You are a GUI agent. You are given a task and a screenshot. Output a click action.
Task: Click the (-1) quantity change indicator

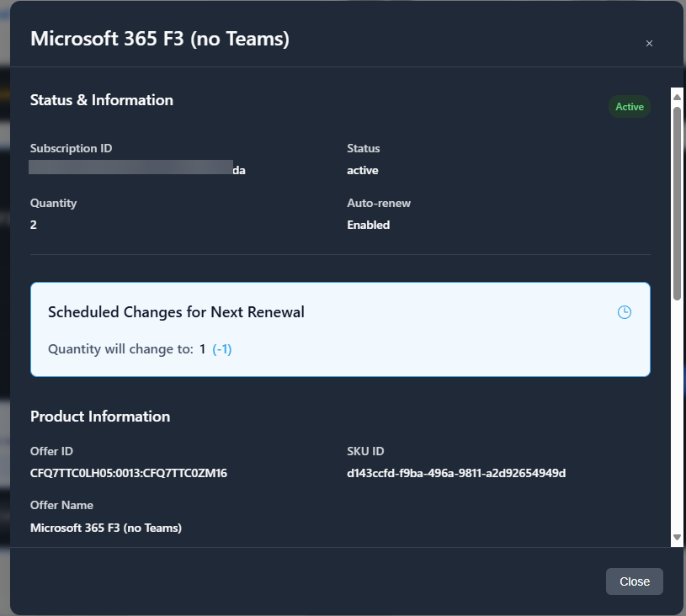[x=222, y=349]
